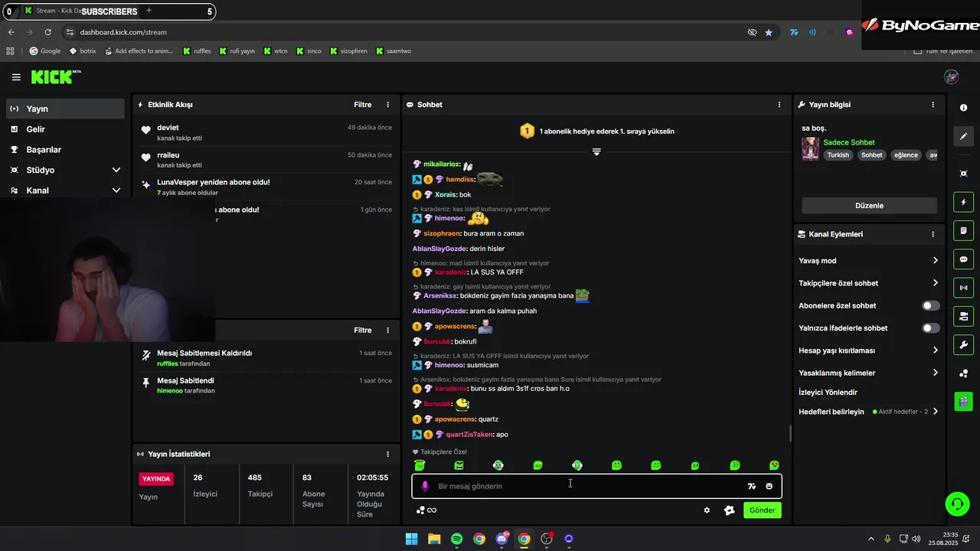Open the emoji picker smiley icon
This screenshot has height=551, width=980.
point(769,486)
